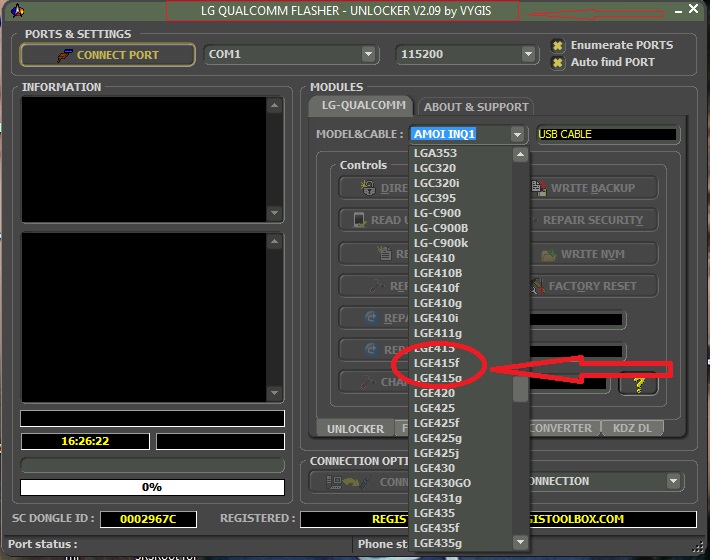
Task: Click the lock icon on DIRECT button
Action: click(x=367, y=187)
